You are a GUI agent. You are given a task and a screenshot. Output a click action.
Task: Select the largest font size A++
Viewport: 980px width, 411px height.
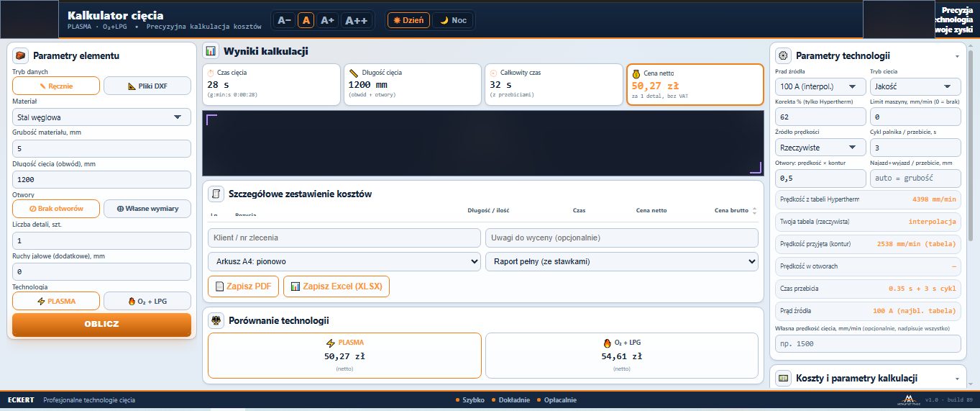(x=357, y=20)
